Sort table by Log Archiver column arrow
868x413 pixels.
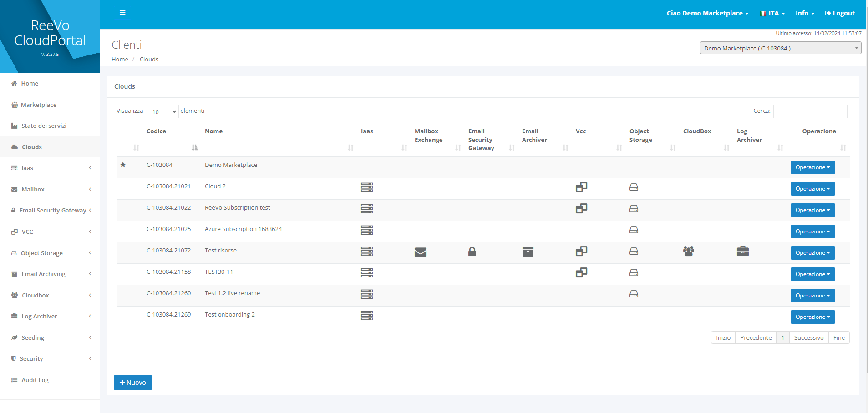click(x=780, y=147)
